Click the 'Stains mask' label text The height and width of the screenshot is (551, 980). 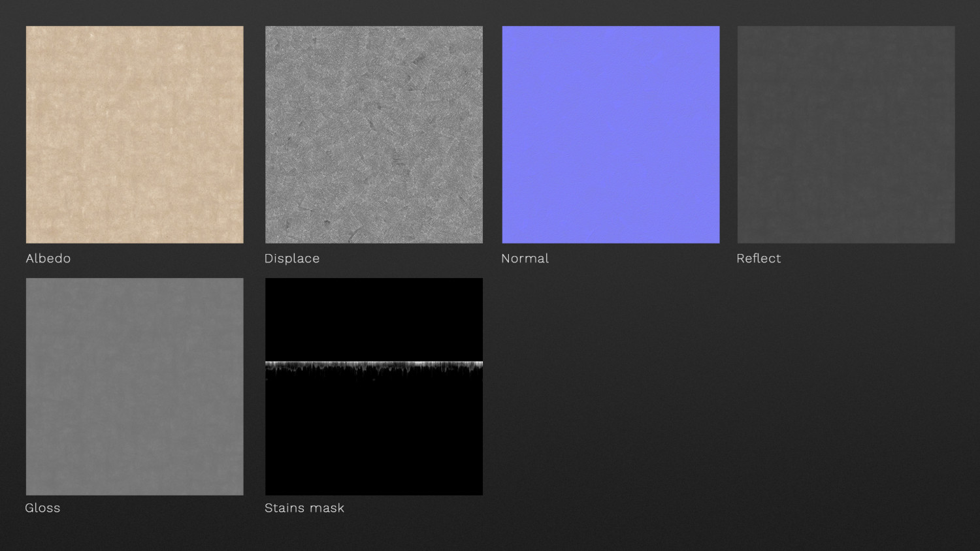[x=304, y=508]
